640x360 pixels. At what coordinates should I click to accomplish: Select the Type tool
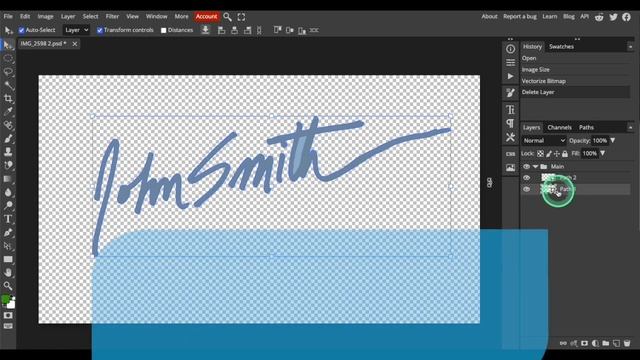8,219
